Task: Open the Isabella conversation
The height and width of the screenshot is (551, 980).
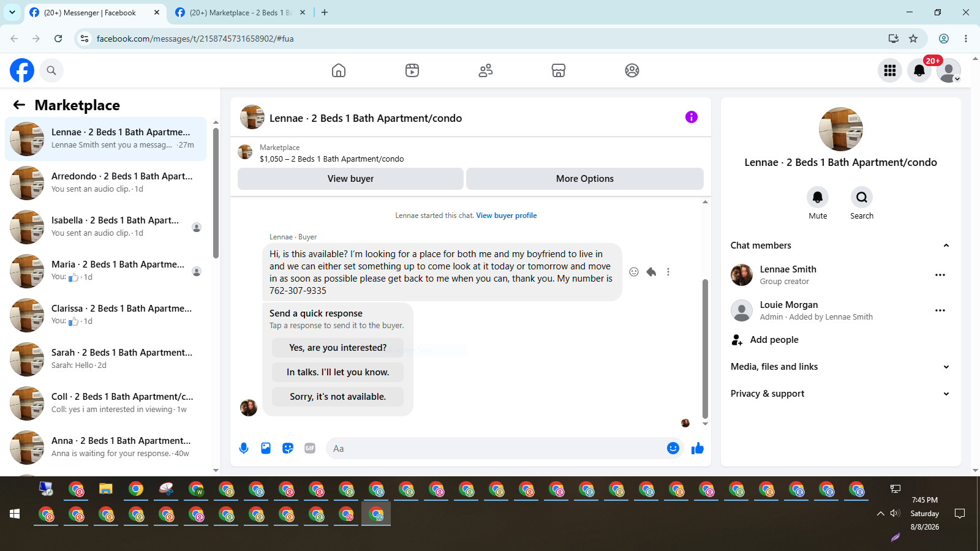Action: 105,227
